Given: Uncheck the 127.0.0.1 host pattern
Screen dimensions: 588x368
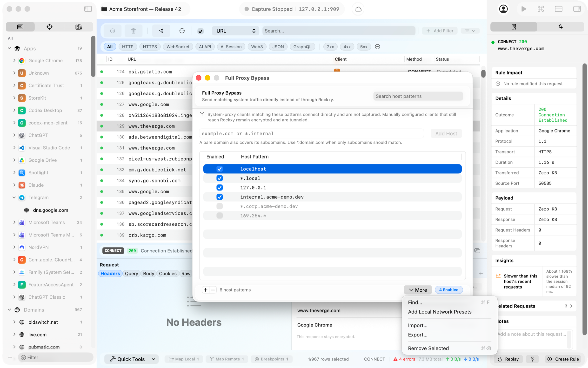Looking at the screenshot, I should pos(219,187).
